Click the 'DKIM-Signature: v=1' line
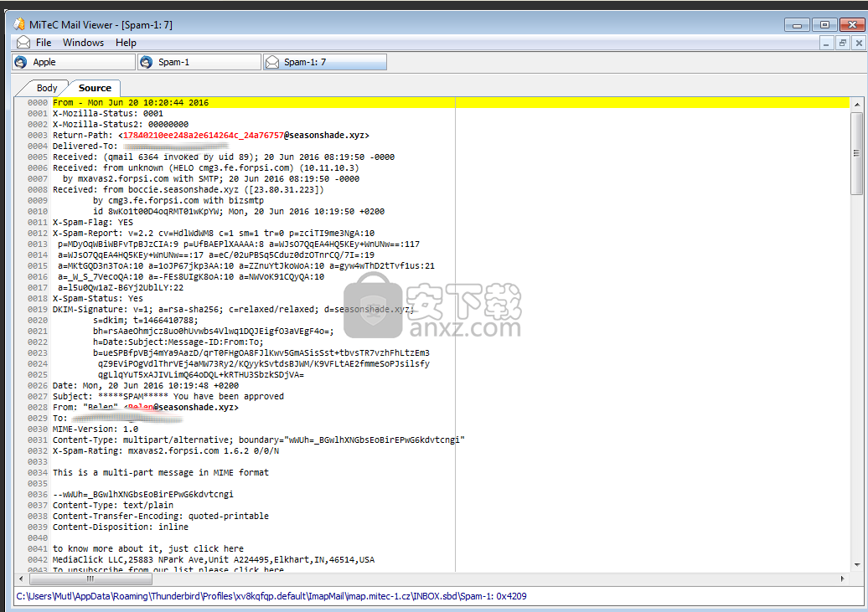868x612 pixels. [234, 309]
